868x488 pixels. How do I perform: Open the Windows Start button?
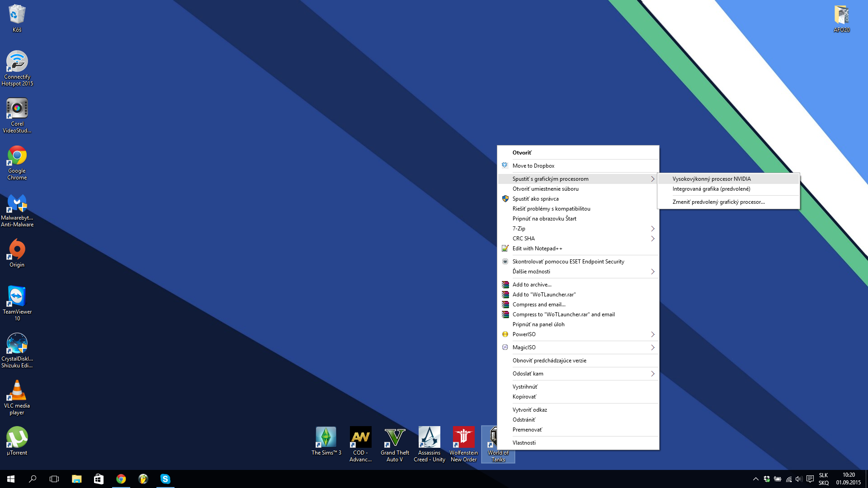[x=11, y=479]
